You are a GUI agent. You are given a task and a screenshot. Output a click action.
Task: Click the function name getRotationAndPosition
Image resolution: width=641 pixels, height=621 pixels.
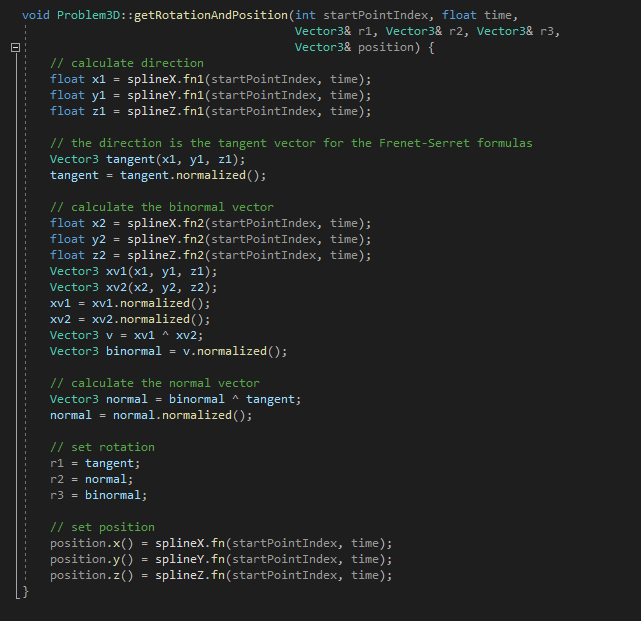click(211, 16)
